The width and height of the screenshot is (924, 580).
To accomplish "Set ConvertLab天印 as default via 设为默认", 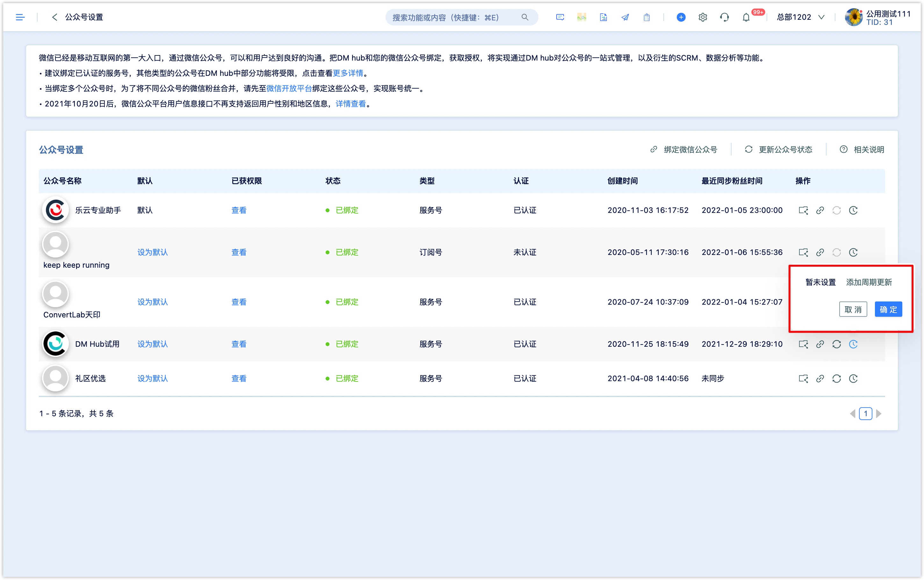I will [x=153, y=302].
